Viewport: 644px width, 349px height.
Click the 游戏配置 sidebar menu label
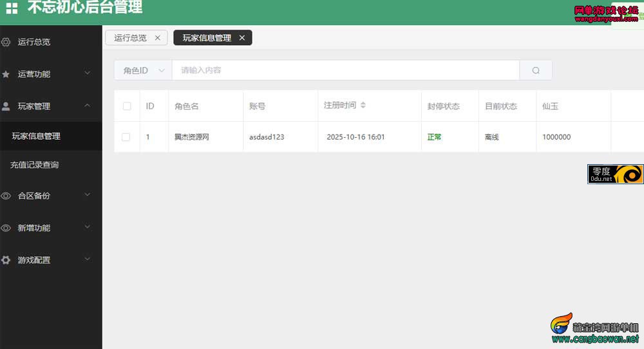pos(34,260)
